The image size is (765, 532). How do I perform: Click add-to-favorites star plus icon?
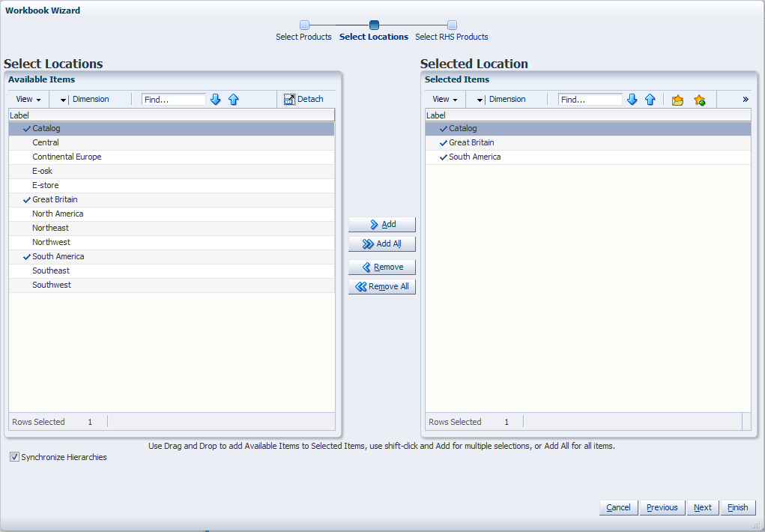point(700,100)
